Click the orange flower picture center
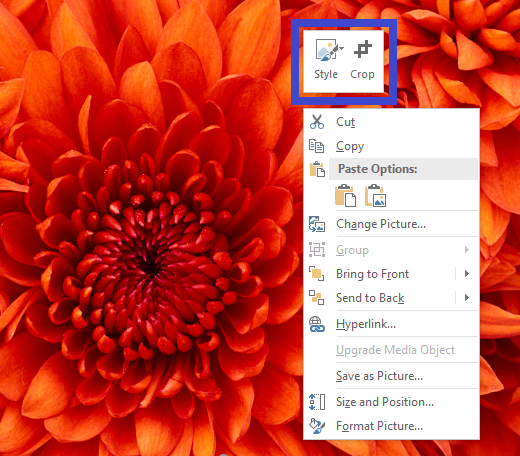This screenshot has width=520, height=456. coord(150,263)
